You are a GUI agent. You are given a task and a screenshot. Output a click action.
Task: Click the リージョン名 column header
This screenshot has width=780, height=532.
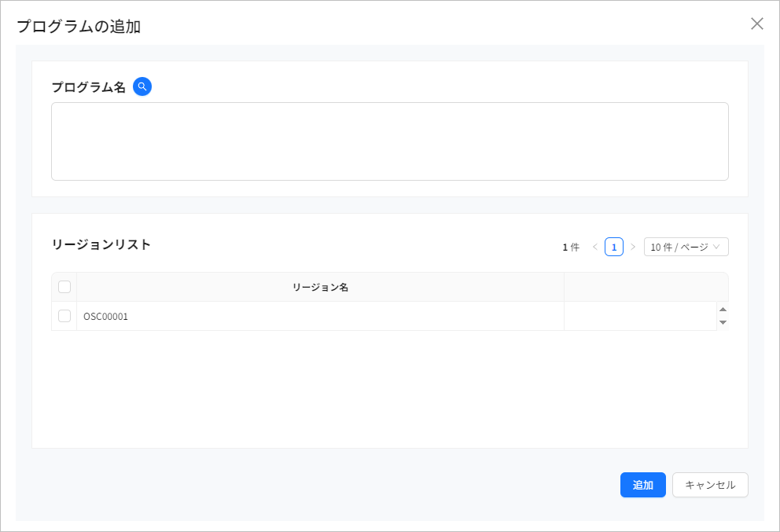tap(318, 286)
